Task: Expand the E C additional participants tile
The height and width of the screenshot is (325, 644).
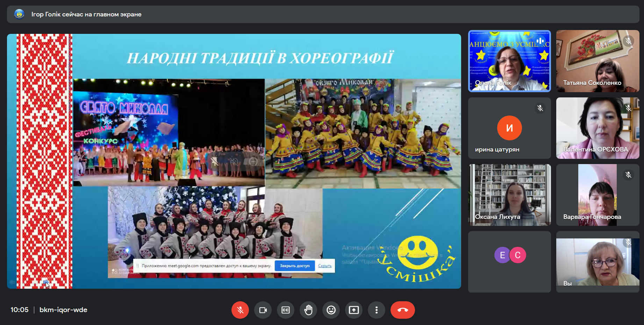Action: click(509, 261)
